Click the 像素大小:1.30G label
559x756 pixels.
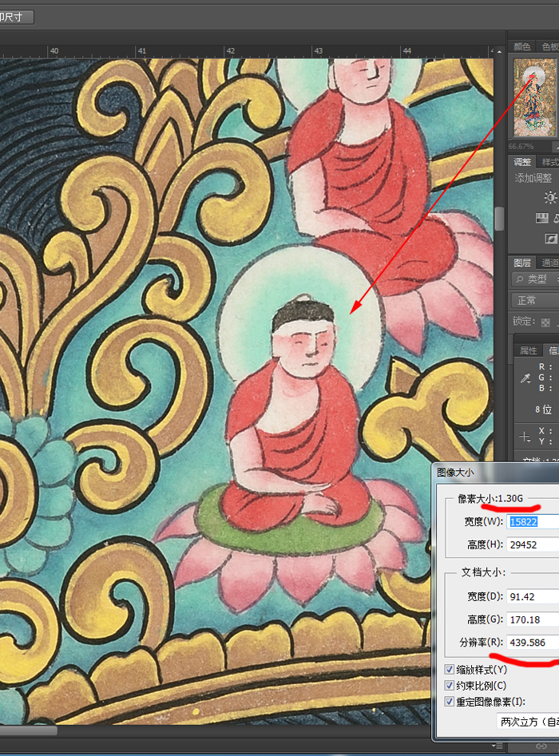click(490, 498)
